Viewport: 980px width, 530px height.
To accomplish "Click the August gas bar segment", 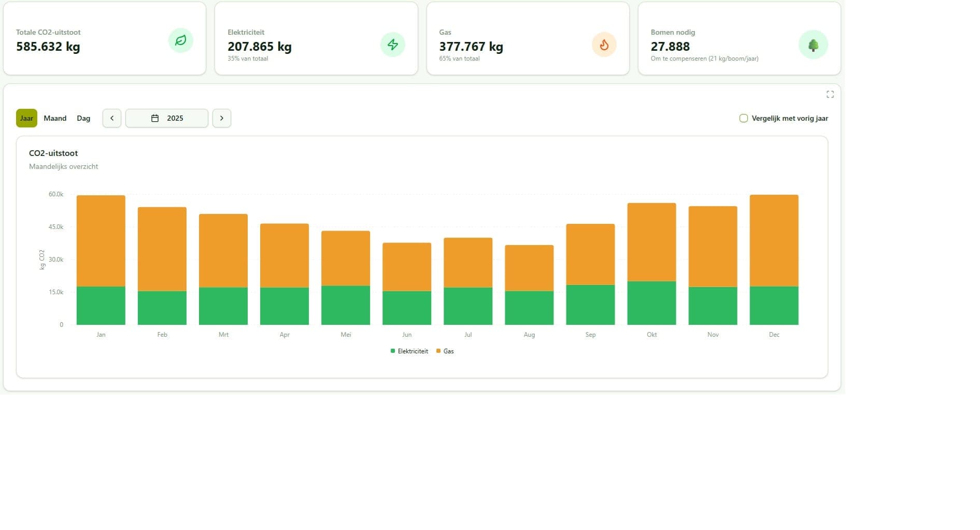I will pyautogui.click(x=529, y=268).
